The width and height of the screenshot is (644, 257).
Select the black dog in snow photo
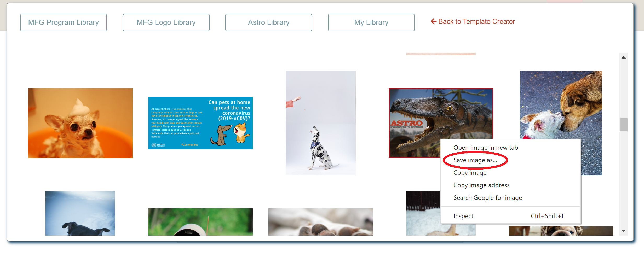[80, 213]
